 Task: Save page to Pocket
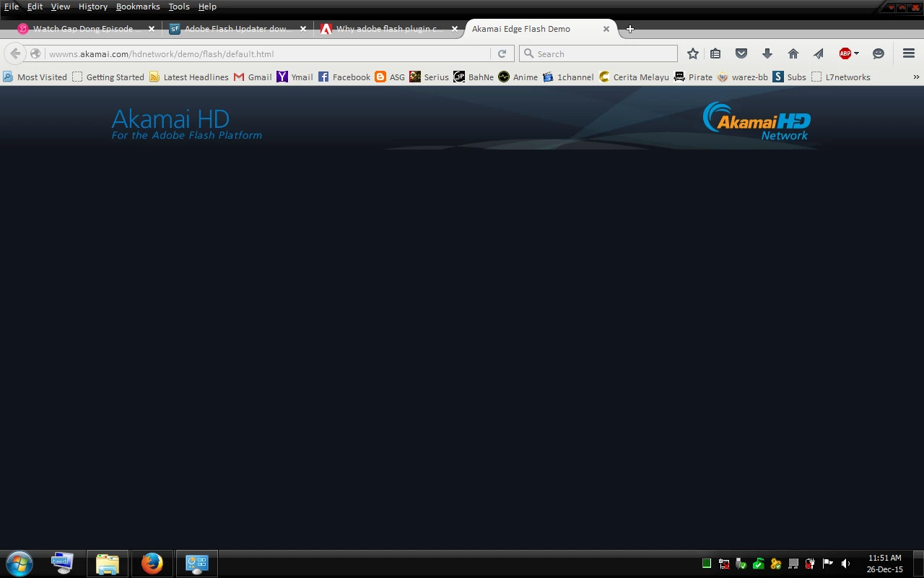click(x=741, y=53)
